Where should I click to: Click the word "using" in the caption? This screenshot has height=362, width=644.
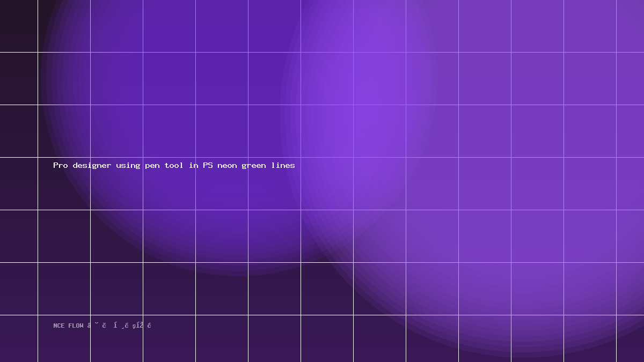click(128, 165)
